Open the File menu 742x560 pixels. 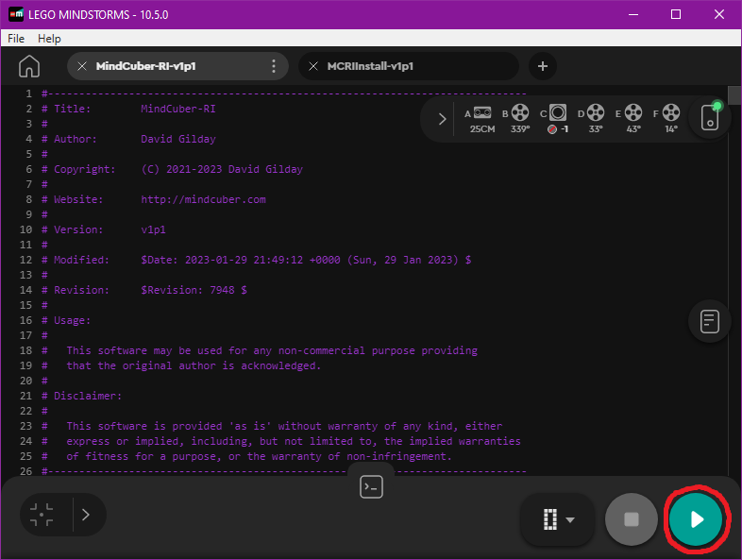16,39
